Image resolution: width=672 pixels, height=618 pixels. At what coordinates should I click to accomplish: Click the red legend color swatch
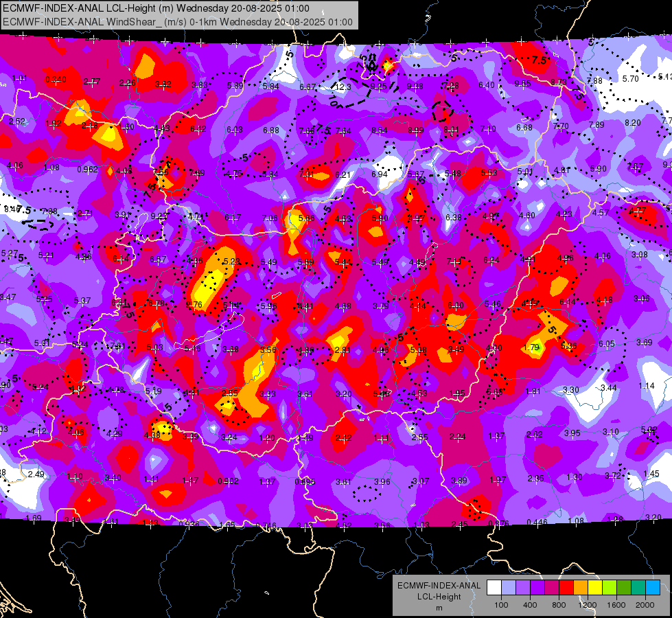[x=566, y=588]
